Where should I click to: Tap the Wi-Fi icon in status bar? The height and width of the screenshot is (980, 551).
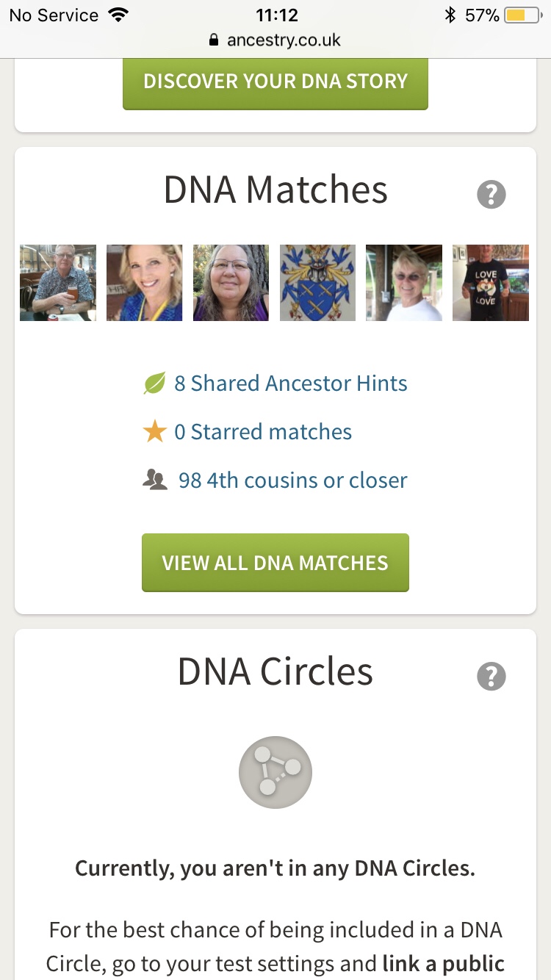pyautogui.click(x=118, y=15)
